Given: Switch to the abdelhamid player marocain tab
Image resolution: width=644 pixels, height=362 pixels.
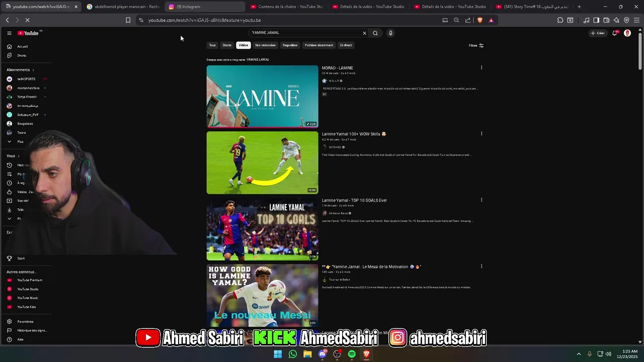Looking at the screenshot, I should tap(123, 7).
